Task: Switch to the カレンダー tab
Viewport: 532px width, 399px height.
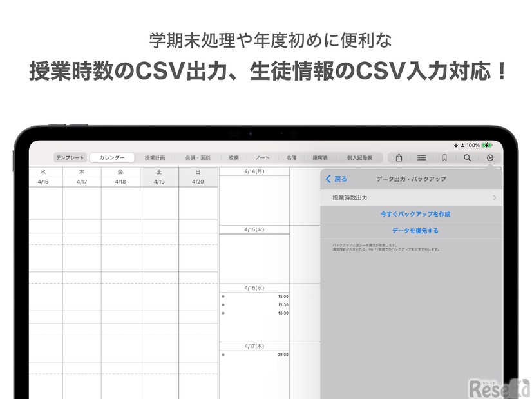Action: tap(111, 156)
